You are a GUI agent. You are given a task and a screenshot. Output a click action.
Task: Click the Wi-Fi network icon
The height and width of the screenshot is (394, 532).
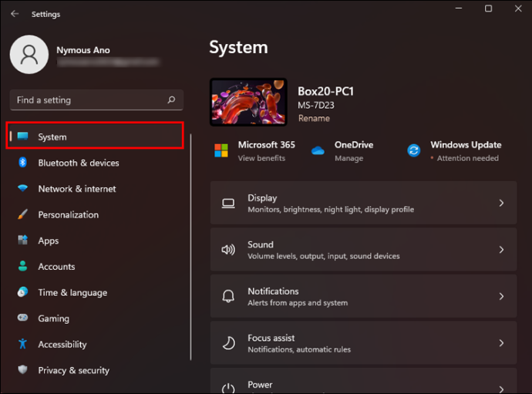tap(22, 188)
